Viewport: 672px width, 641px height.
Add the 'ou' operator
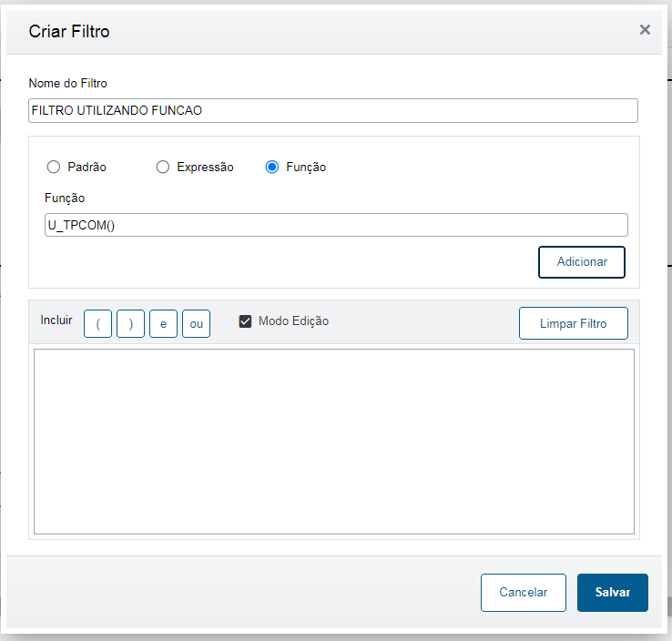(x=196, y=324)
